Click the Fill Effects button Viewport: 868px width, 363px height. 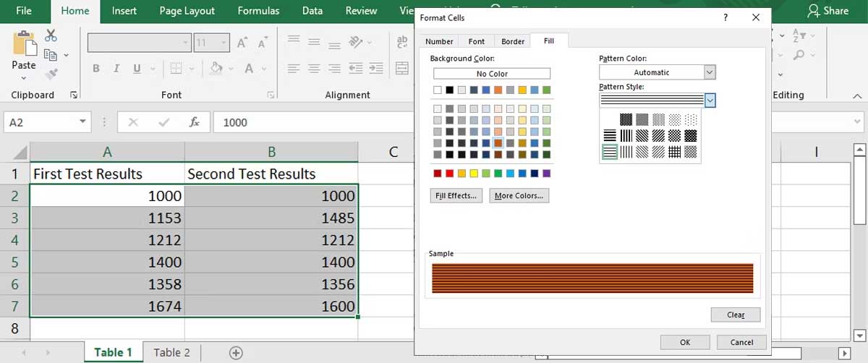[456, 196]
